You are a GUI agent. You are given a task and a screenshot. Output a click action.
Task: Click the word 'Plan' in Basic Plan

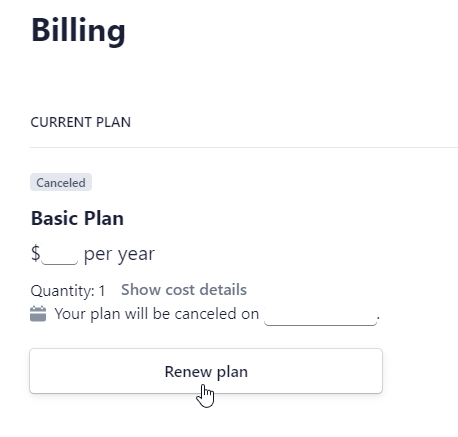point(104,218)
